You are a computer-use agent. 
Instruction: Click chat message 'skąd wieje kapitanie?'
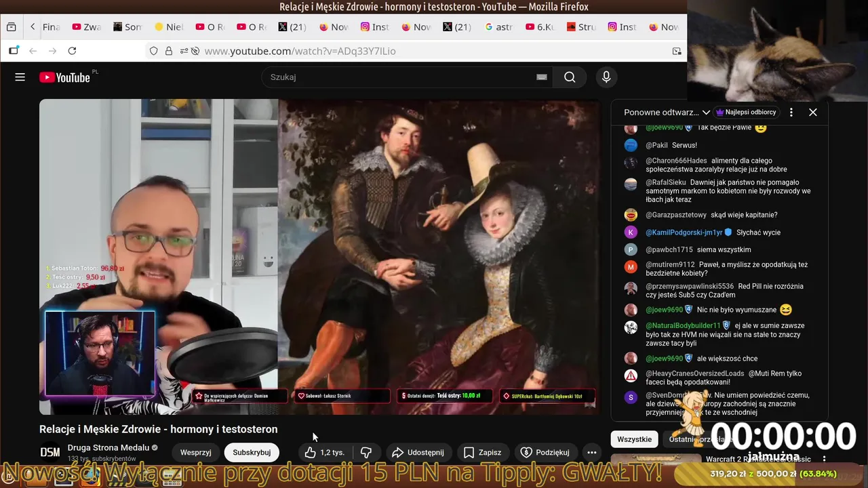[744, 215]
